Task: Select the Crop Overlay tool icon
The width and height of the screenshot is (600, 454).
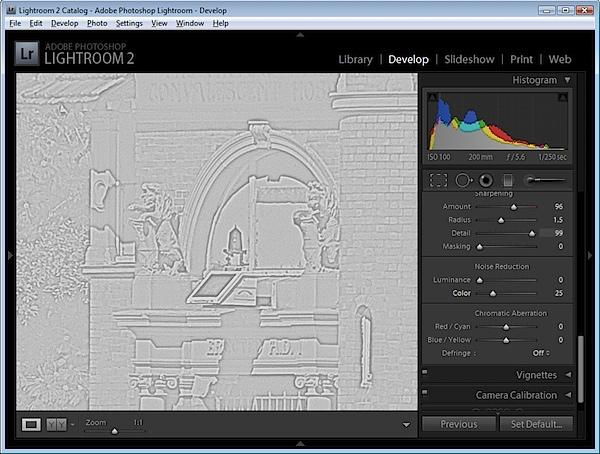Action: tap(438, 180)
